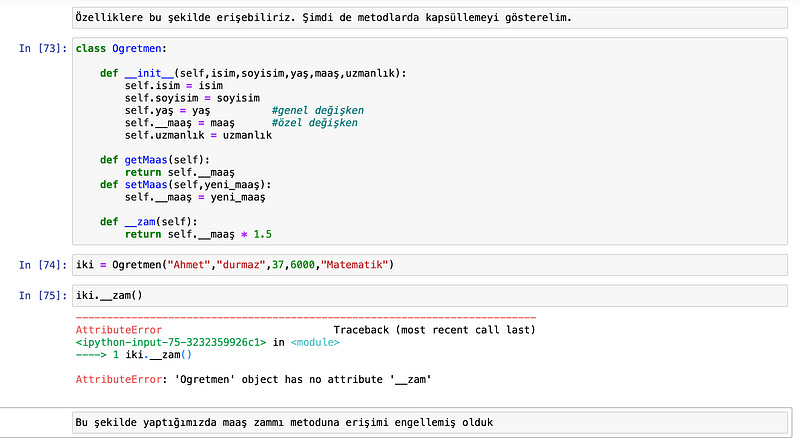
Task: Select the bottom markdown cell about maaş zammı
Action: [430, 423]
